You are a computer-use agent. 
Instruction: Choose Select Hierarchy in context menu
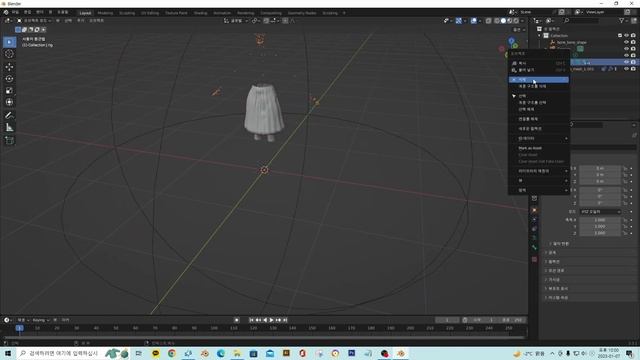[538, 102]
